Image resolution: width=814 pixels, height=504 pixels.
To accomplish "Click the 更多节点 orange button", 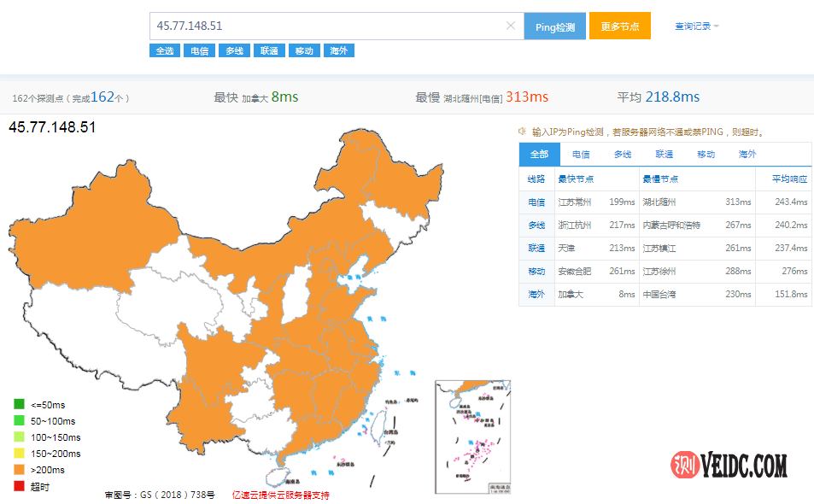I will point(620,26).
